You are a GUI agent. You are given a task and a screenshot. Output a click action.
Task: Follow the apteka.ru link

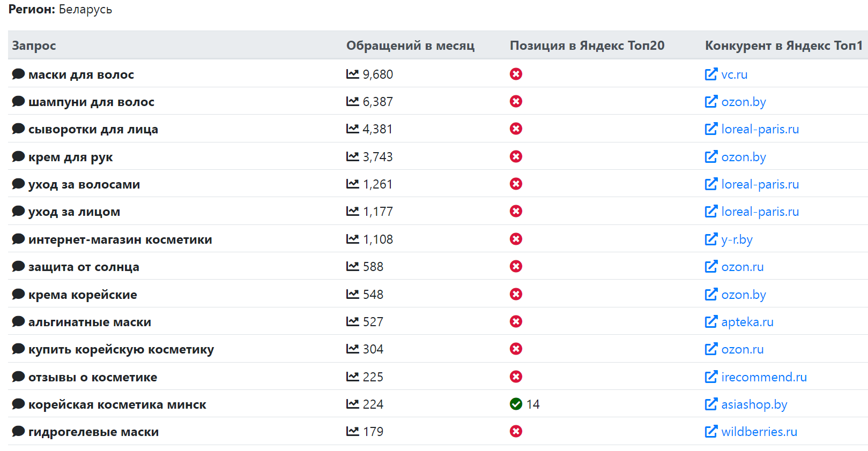[x=747, y=322]
